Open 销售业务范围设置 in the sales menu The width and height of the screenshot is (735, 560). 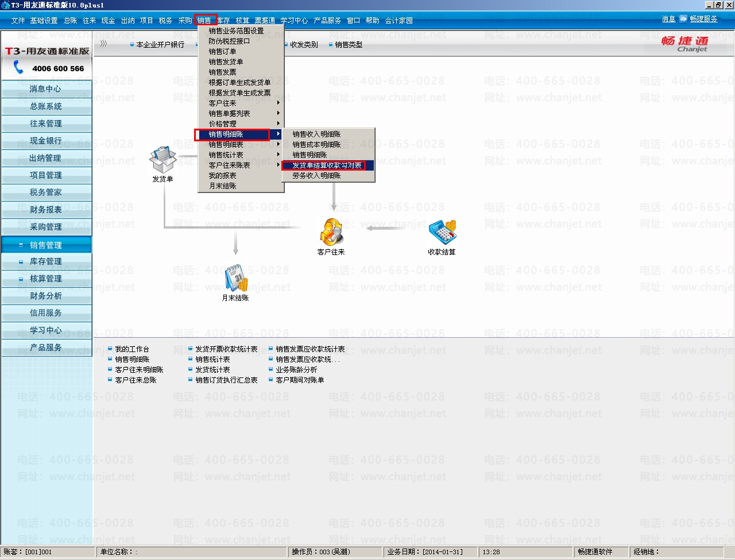pos(240,31)
